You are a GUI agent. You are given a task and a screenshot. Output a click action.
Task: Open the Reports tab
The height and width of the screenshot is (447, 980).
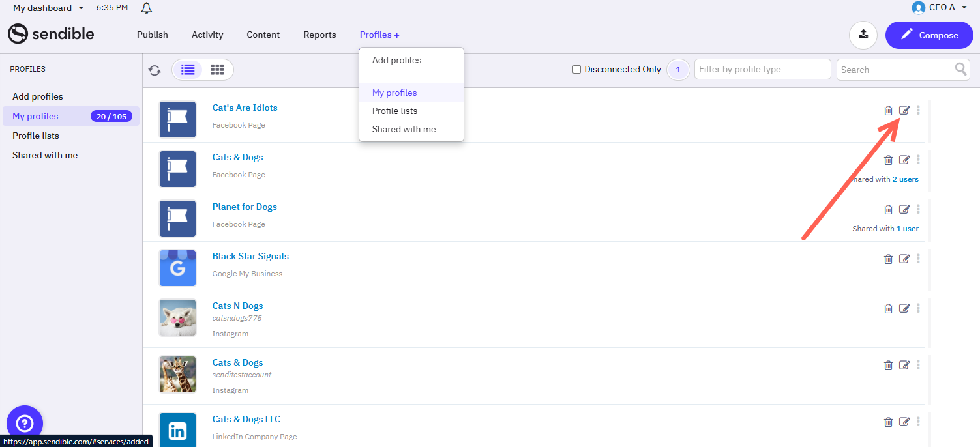[319, 35]
